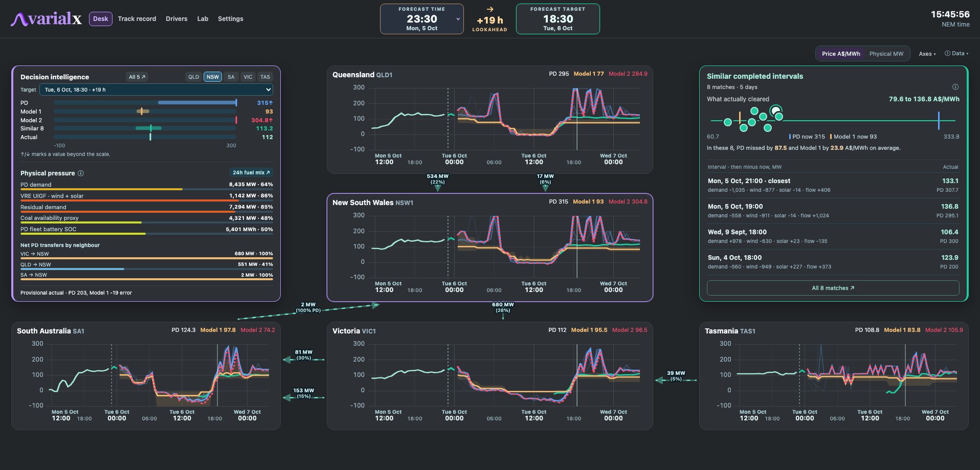Image resolution: width=980 pixels, height=470 pixels.
Task: Open the Axes dropdown
Action: click(x=927, y=54)
